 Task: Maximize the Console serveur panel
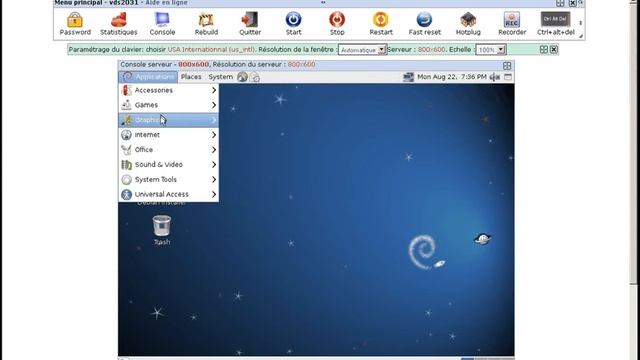coord(507,66)
